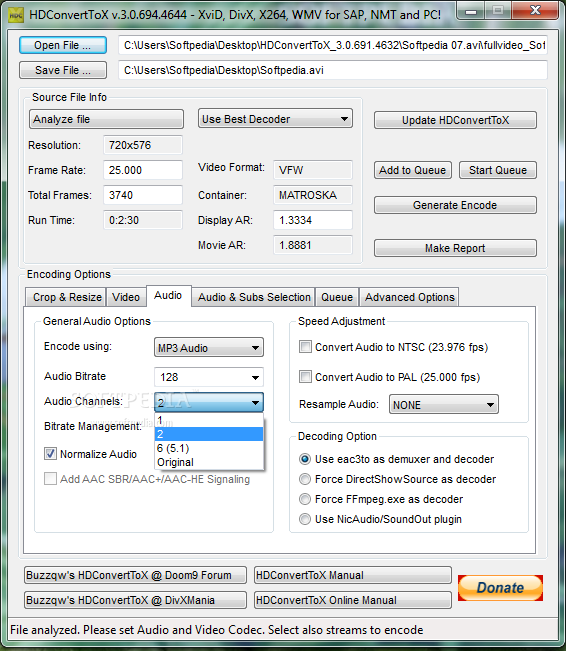
Task: Click the HDC application icon in title bar
Action: click(x=16, y=15)
